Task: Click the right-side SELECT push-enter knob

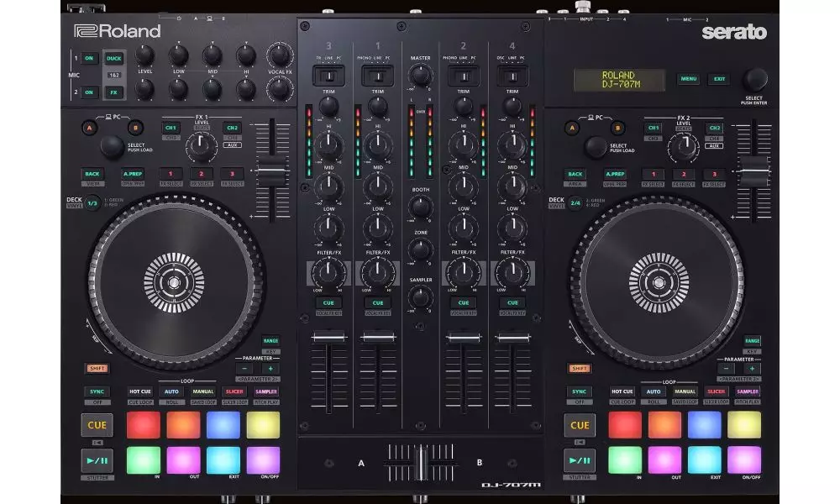Action: [755, 79]
